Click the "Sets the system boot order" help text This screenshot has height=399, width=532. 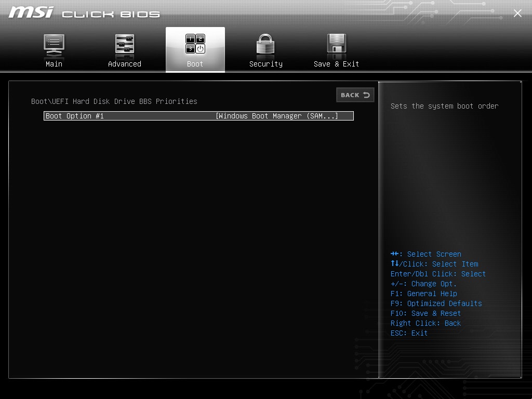pyautogui.click(x=444, y=106)
